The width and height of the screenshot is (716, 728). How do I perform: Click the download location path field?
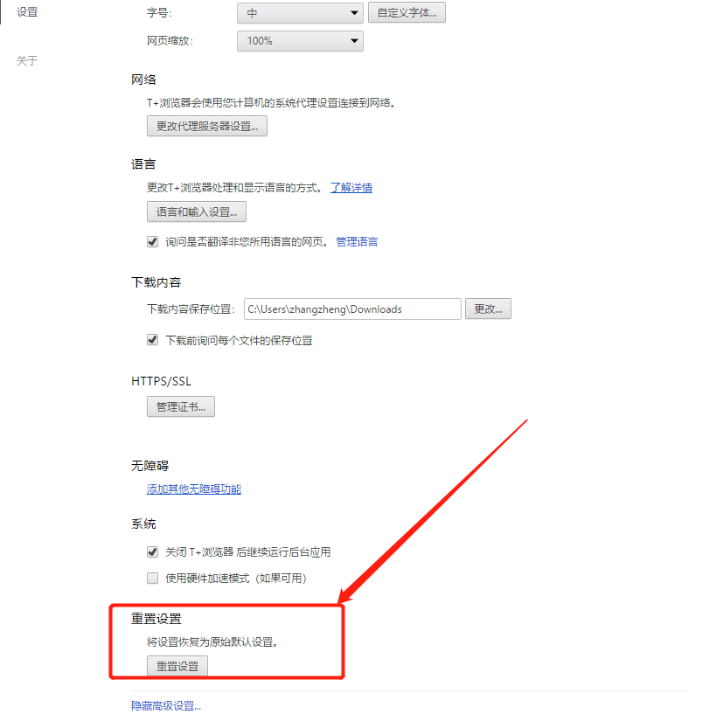(x=352, y=309)
